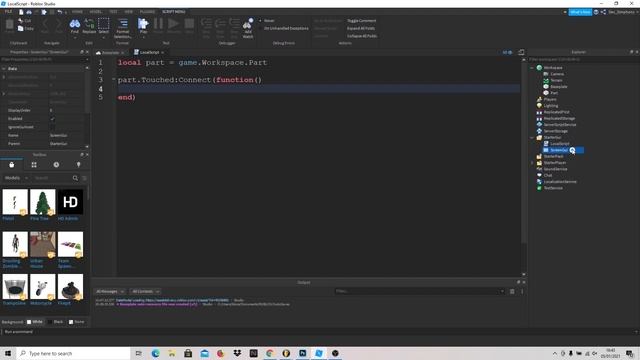Collapse the function fold at line 3

pyautogui.click(x=114, y=79)
